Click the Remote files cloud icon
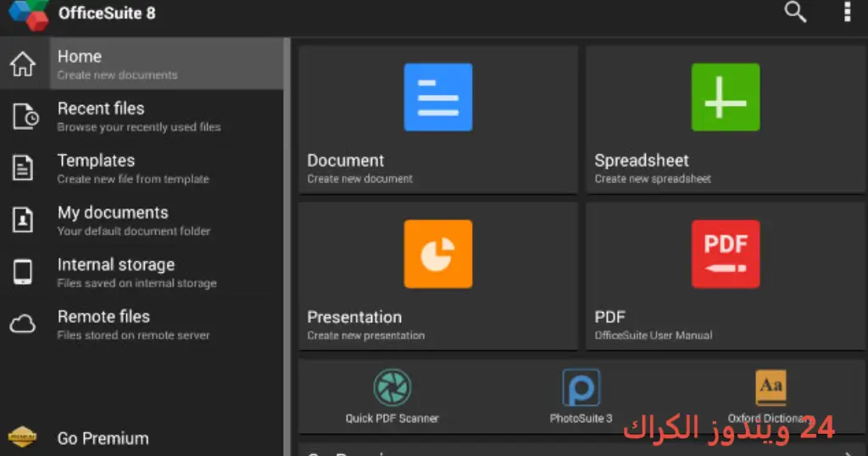Screen dimensions: 868x456 23,324
